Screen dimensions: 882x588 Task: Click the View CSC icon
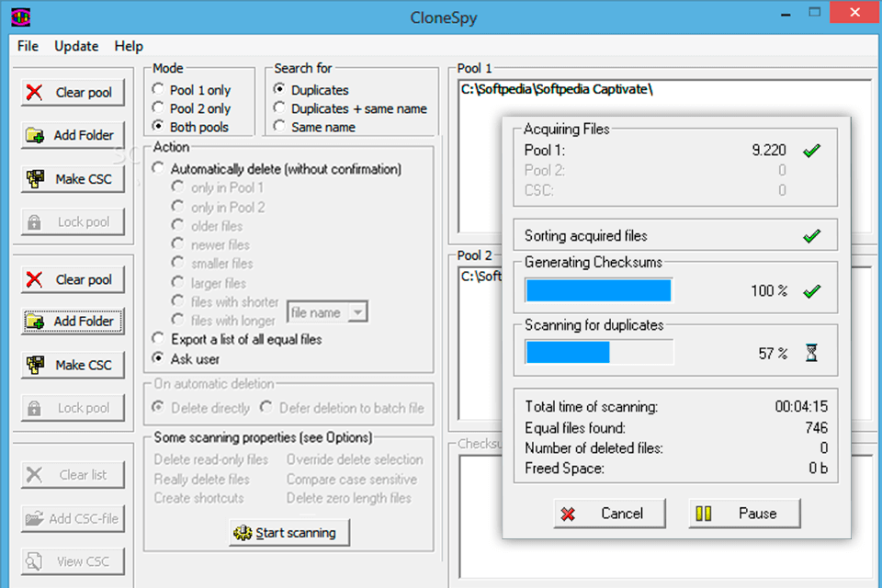pyautogui.click(x=31, y=561)
